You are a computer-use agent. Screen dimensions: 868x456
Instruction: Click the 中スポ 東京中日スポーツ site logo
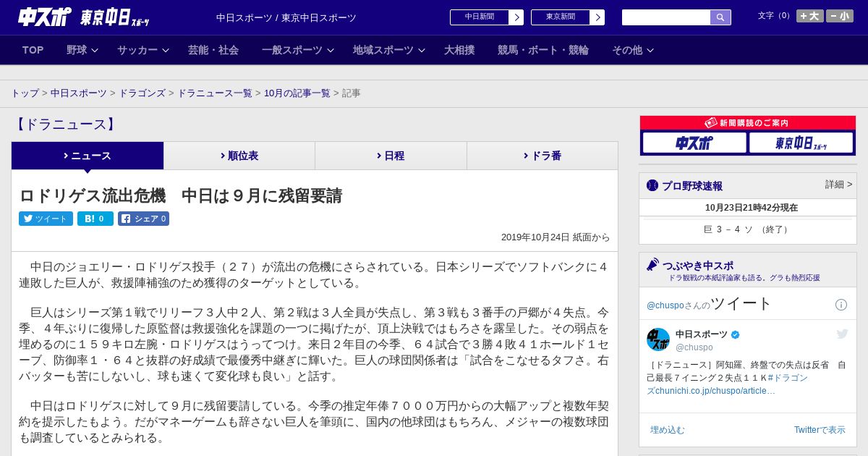[83, 17]
